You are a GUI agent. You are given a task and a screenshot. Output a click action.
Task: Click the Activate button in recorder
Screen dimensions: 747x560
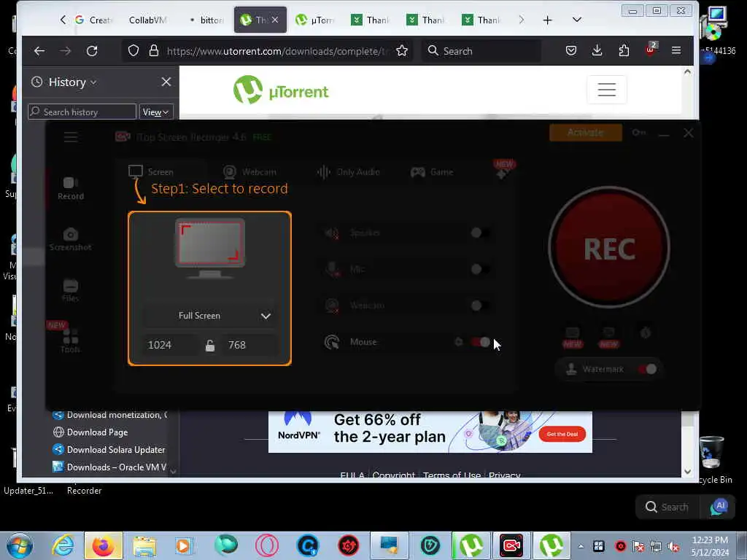pos(586,133)
